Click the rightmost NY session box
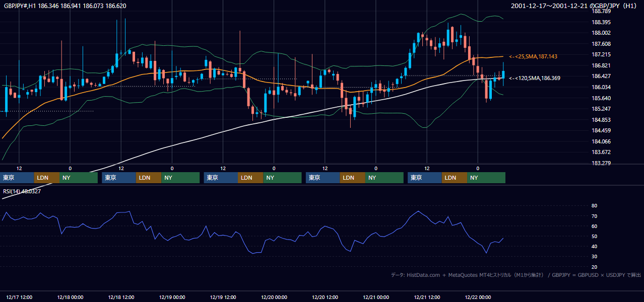Screen dimensions: 644x302 486,178
